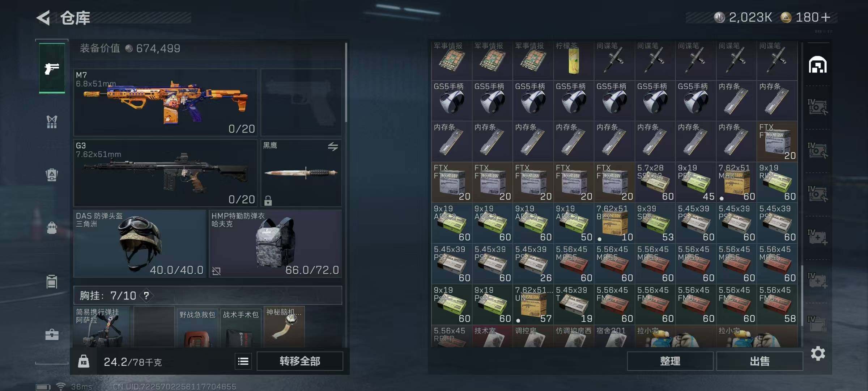This screenshot has height=391, width=868.
Task: Click the question mark next to 胸挂 7/10
Action: 146,295
